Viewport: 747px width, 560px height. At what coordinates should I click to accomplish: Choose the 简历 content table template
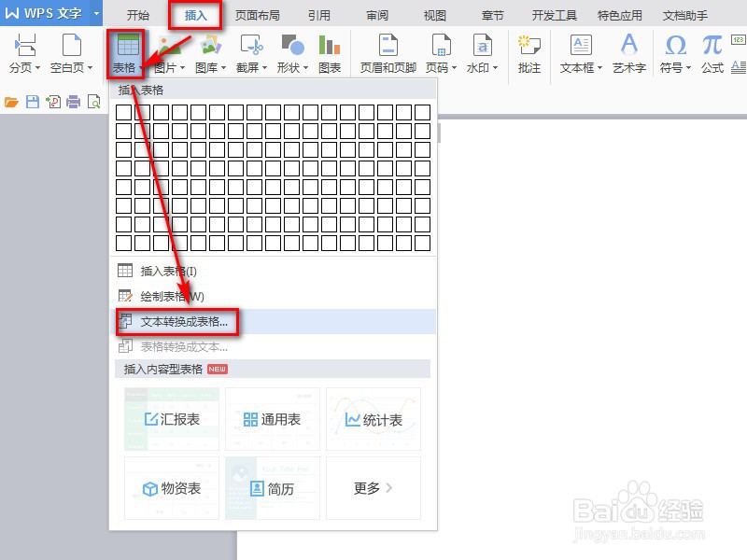coord(273,487)
